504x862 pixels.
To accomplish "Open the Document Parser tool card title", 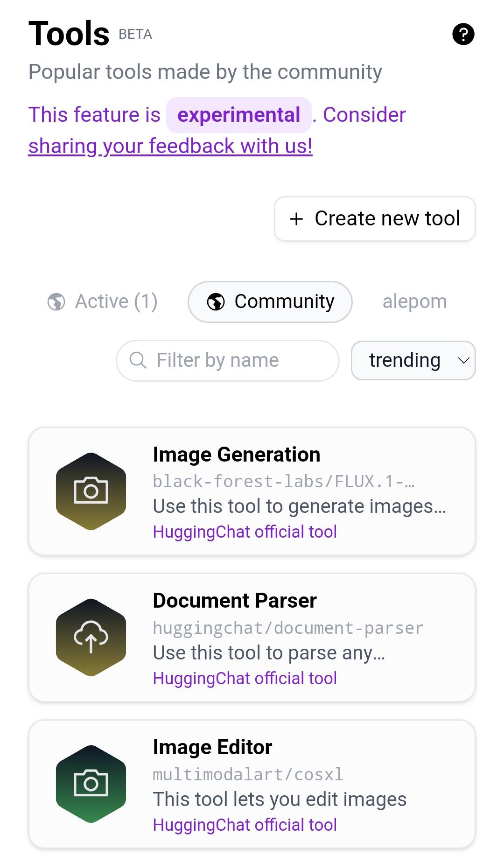I will point(235,601).
